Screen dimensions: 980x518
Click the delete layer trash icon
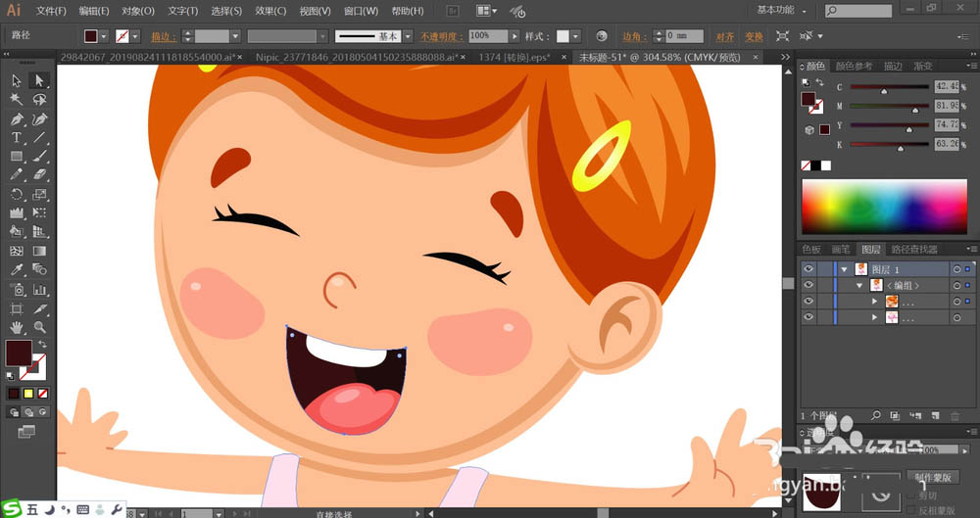[955, 415]
